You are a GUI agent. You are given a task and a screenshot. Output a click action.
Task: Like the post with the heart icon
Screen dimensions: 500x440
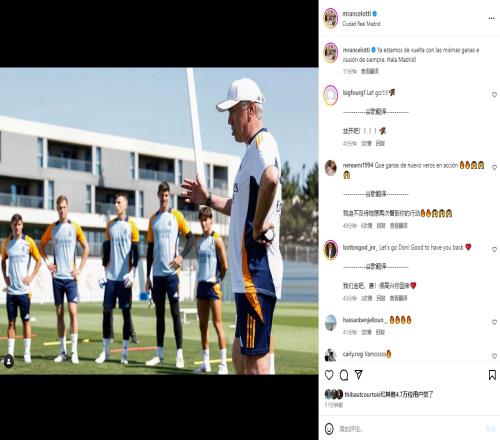[x=329, y=375]
